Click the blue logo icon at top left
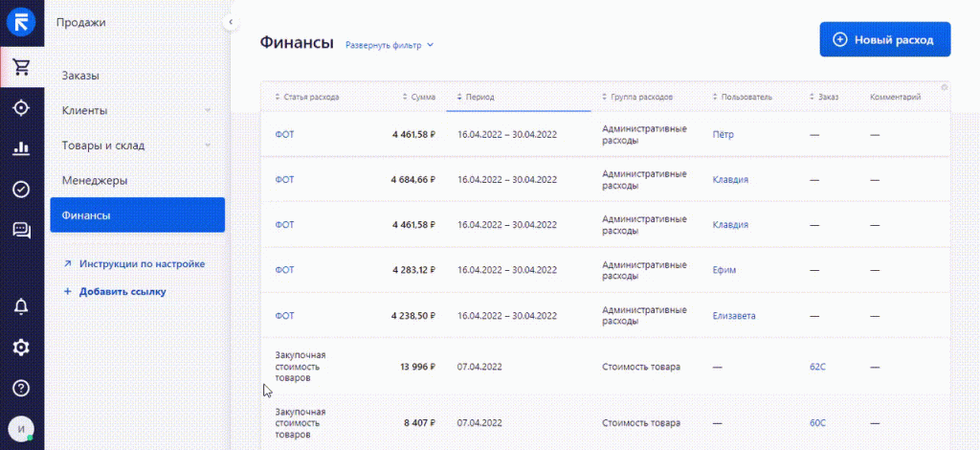This screenshot has width=980, height=450. pos(21,22)
